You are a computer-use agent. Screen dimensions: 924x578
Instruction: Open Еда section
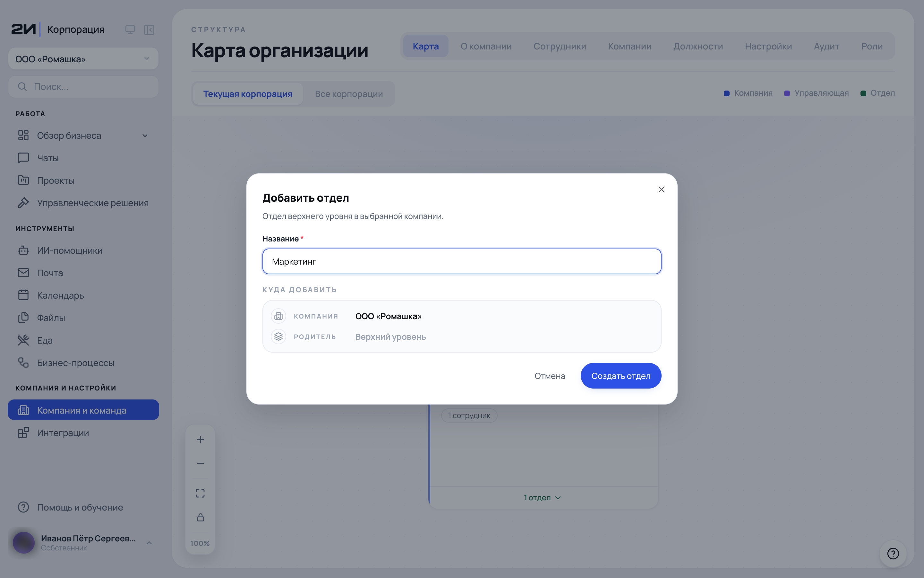pos(83,340)
